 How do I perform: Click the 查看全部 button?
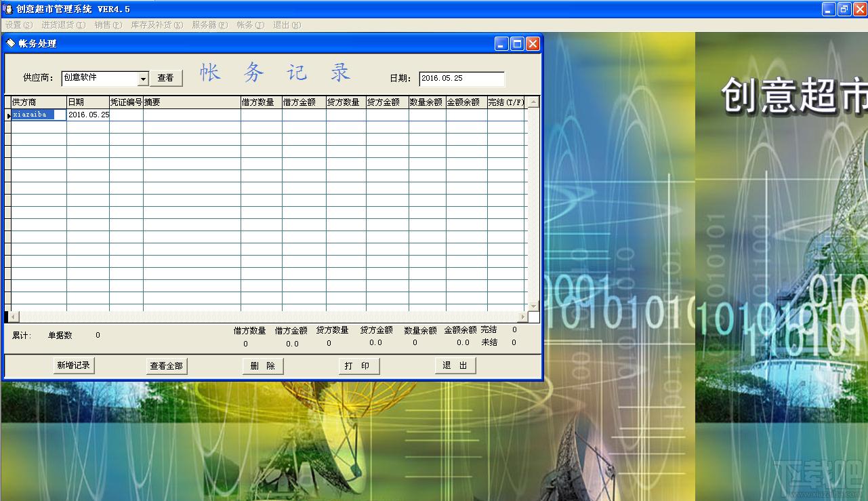click(x=167, y=366)
